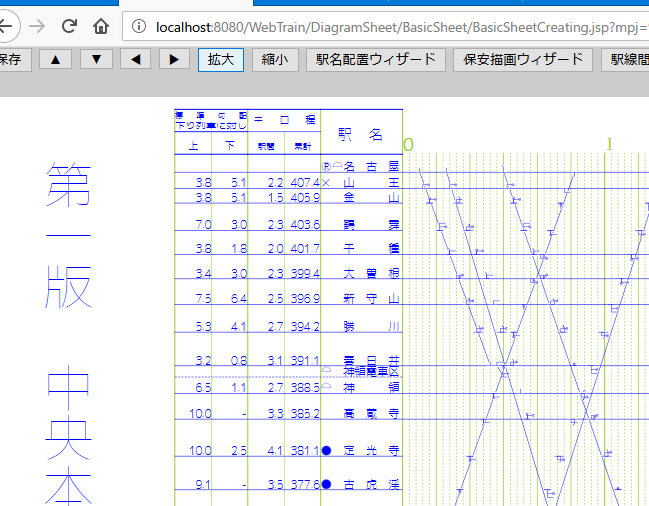Click the ▼ down arrow button
The image size is (649, 506).
point(95,60)
